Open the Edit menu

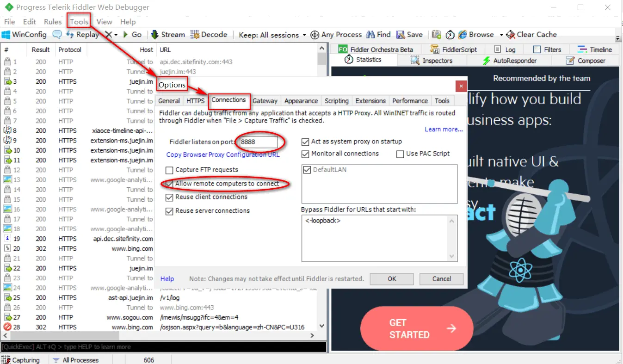(30, 22)
